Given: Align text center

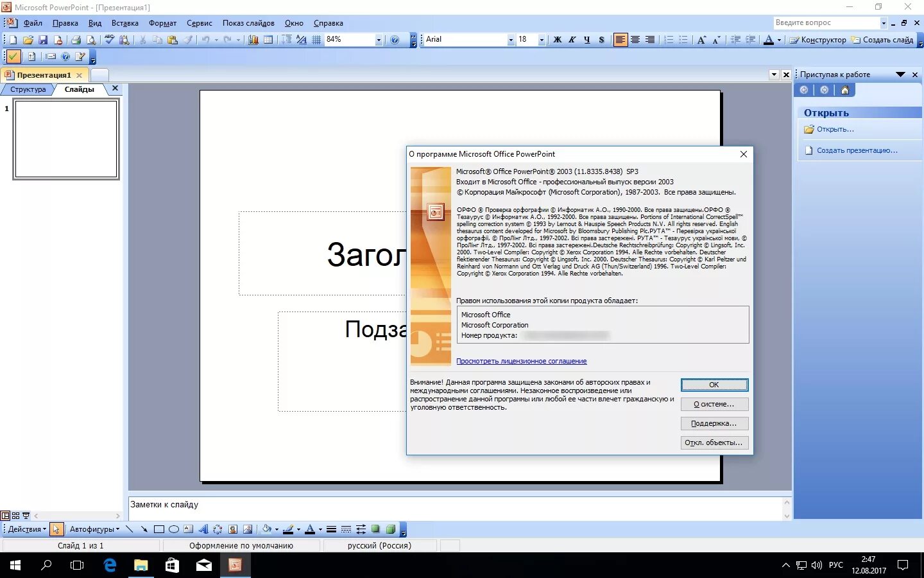Looking at the screenshot, I should click(635, 40).
